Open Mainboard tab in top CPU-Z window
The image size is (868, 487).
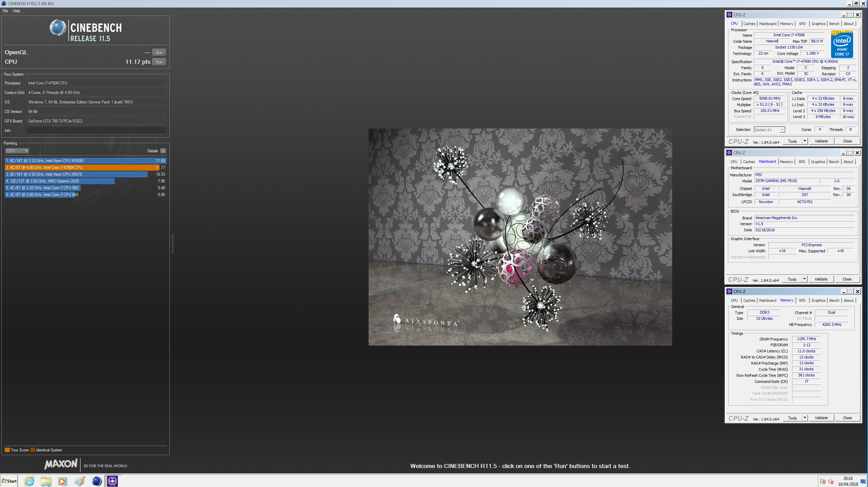click(x=767, y=24)
